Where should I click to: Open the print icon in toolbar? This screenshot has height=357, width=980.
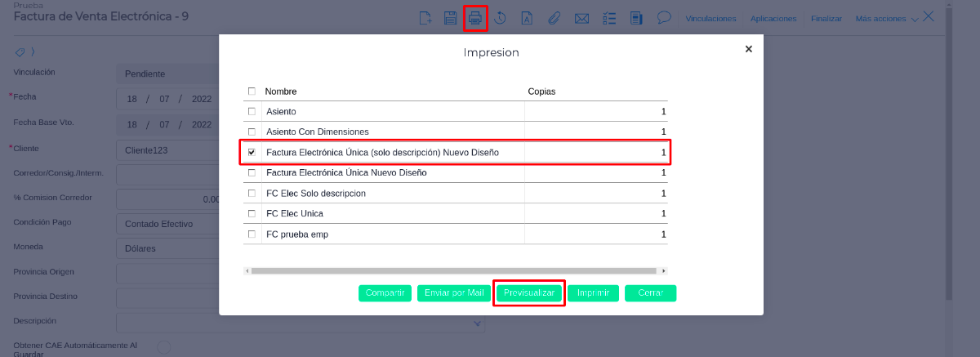coord(475,18)
